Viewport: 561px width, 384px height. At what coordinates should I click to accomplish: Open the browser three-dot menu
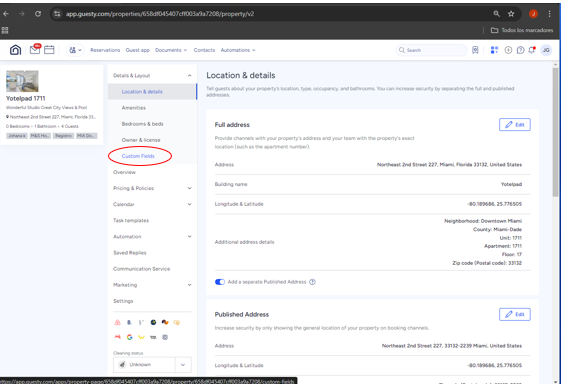pos(549,14)
